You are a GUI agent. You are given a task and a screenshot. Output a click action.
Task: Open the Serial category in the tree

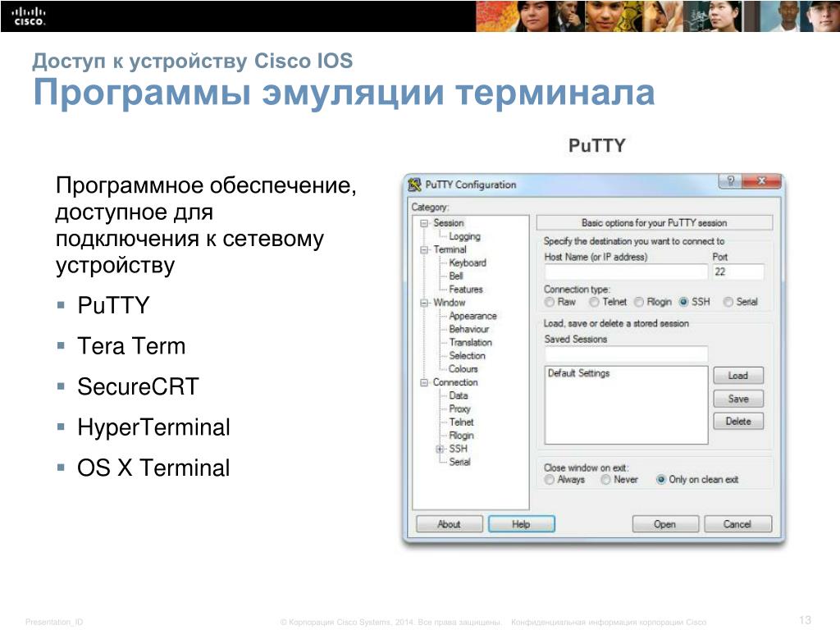click(459, 462)
